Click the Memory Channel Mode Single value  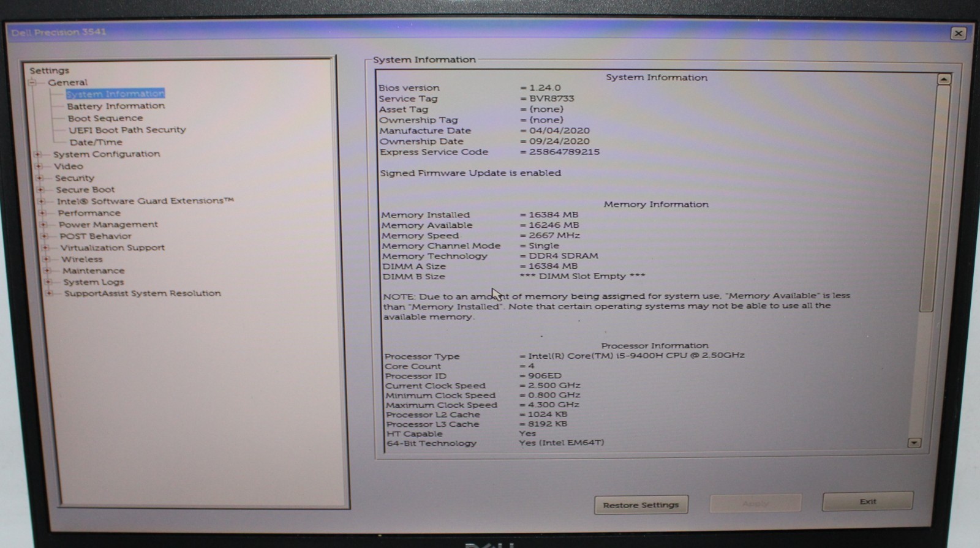tap(543, 246)
